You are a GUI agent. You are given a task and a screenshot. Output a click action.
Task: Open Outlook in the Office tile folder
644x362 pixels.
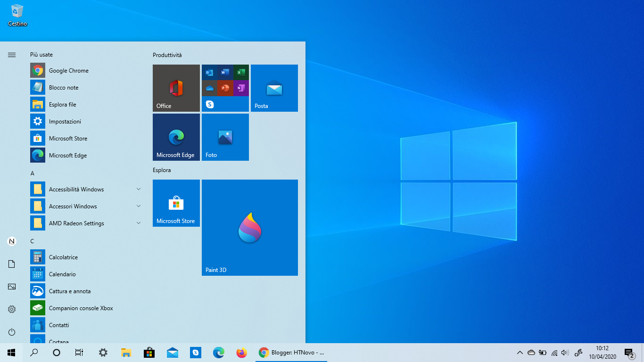(x=210, y=73)
